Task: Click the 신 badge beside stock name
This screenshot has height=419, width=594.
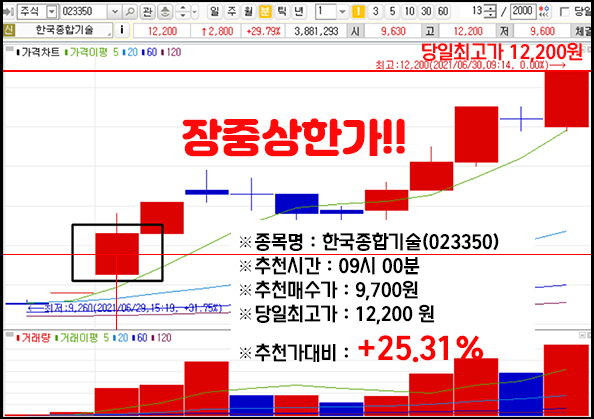Action: click(9, 30)
